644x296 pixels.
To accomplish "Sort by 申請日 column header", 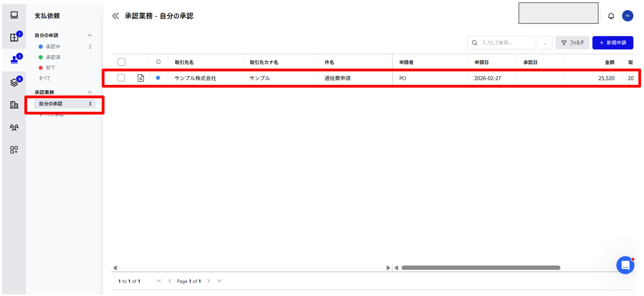I will click(481, 62).
